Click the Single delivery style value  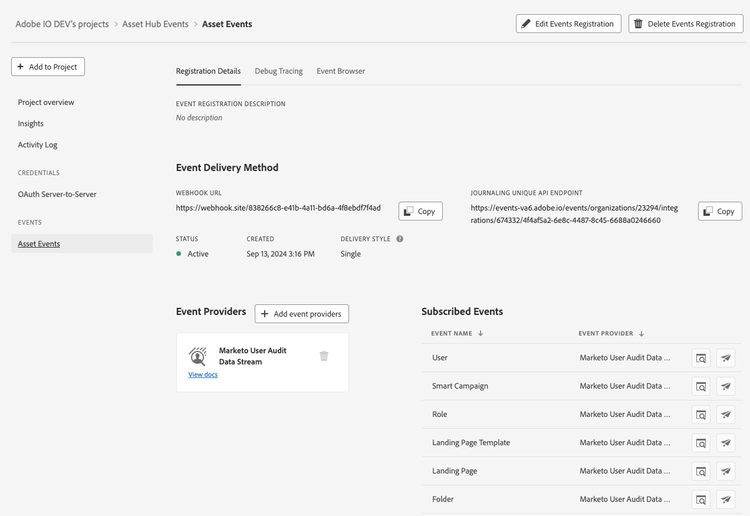350,254
